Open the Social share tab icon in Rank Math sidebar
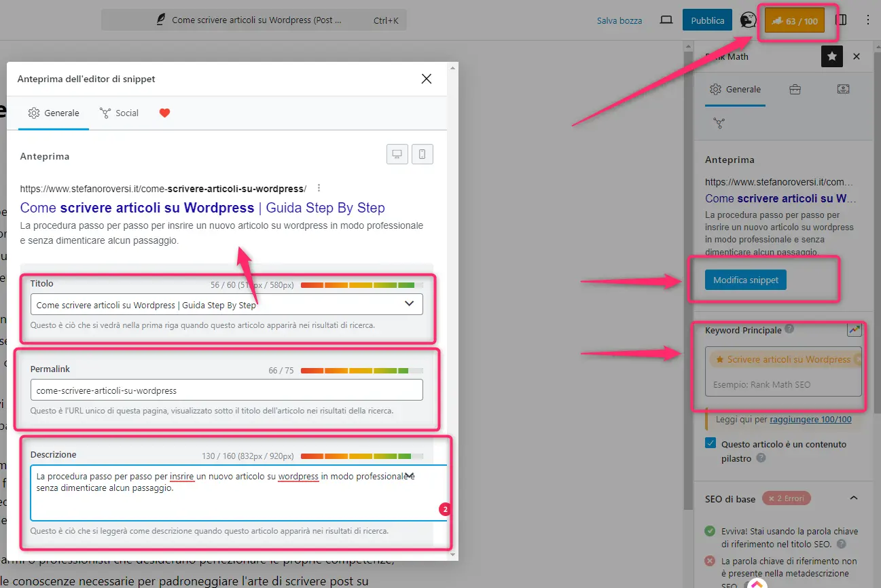Viewport: 881px width, 588px height. tap(719, 123)
